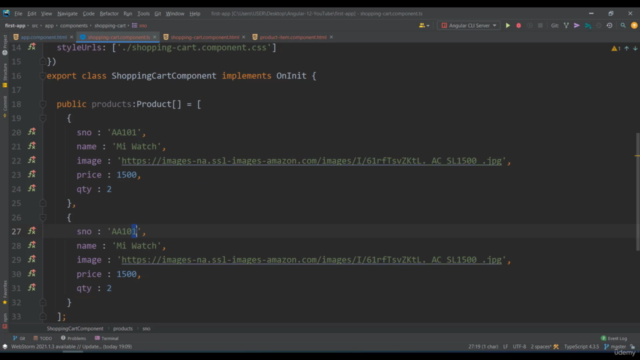
Task: Click the LF line separator widget
Action: [x=505, y=347]
